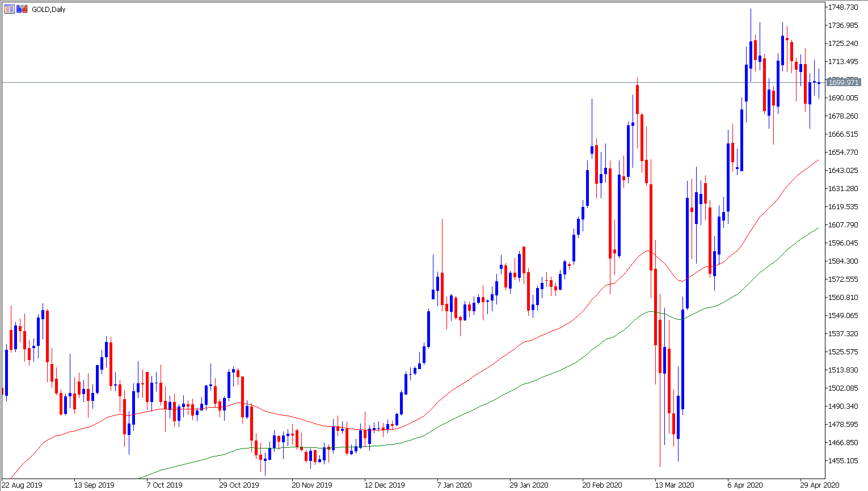Click the 1502.085 price scale label
The width and height of the screenshot is (868, 491).
click(843, 388)
